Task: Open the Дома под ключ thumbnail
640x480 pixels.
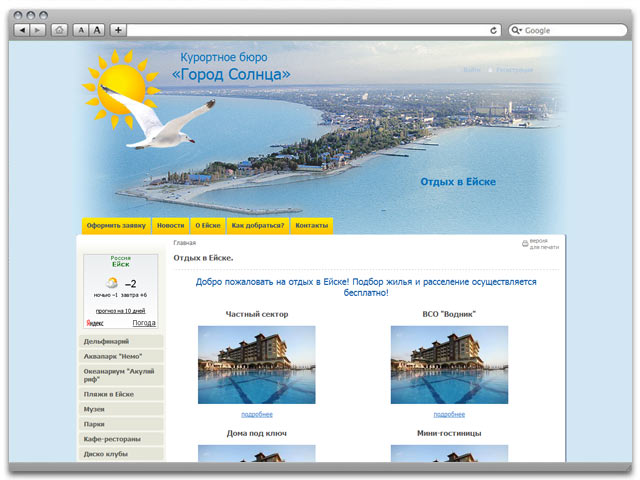Action: 257,453
